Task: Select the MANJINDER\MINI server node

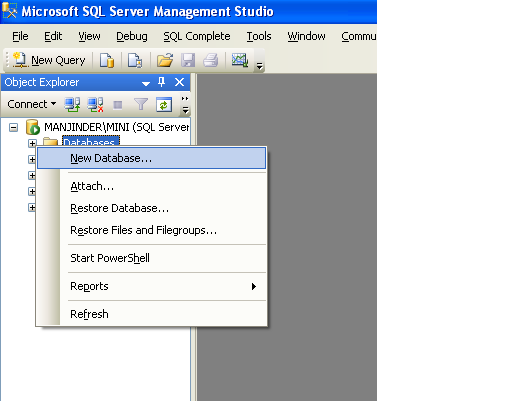Action: (x=117, y=127)
